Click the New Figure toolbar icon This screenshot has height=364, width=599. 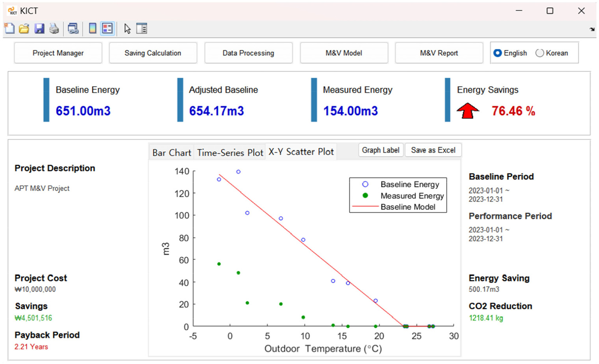click(9, 28)
